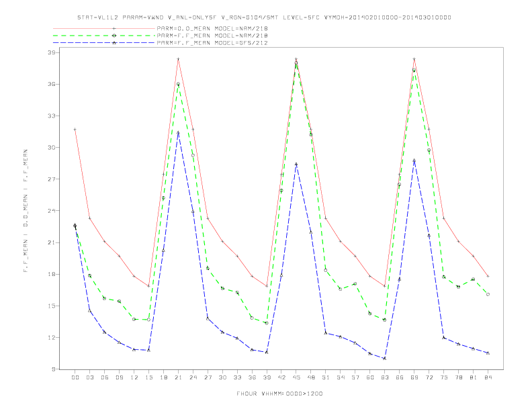Click blue GFS triangle marker at hour 63

point(385,358)
